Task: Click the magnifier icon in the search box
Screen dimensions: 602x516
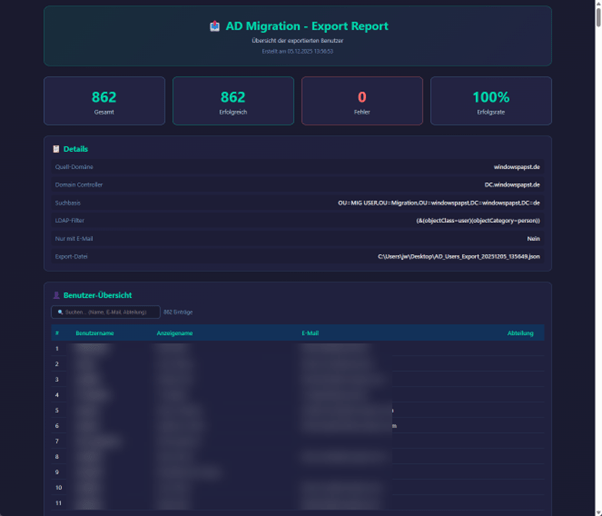Action: coord(60,312)
